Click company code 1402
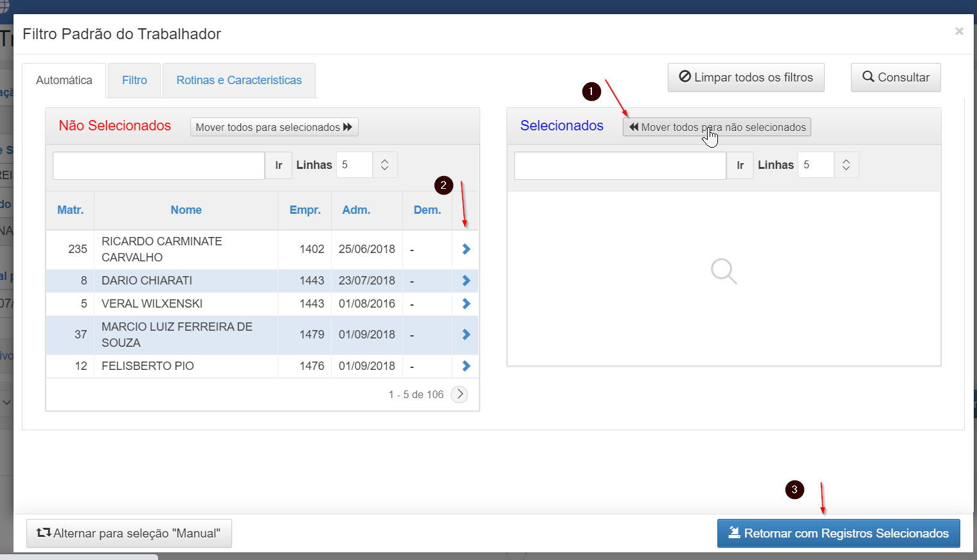Viewport: 977px width, 560px height. 312,249
